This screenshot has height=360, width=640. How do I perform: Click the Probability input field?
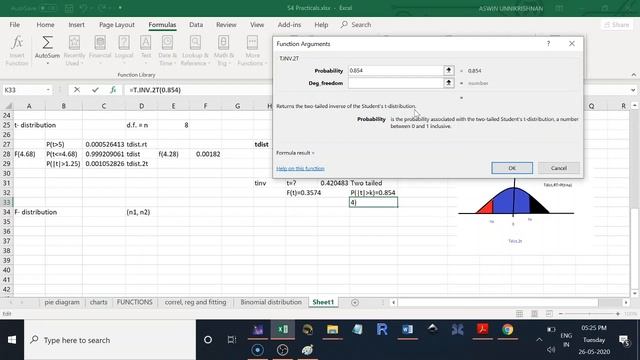coord(396,70)
